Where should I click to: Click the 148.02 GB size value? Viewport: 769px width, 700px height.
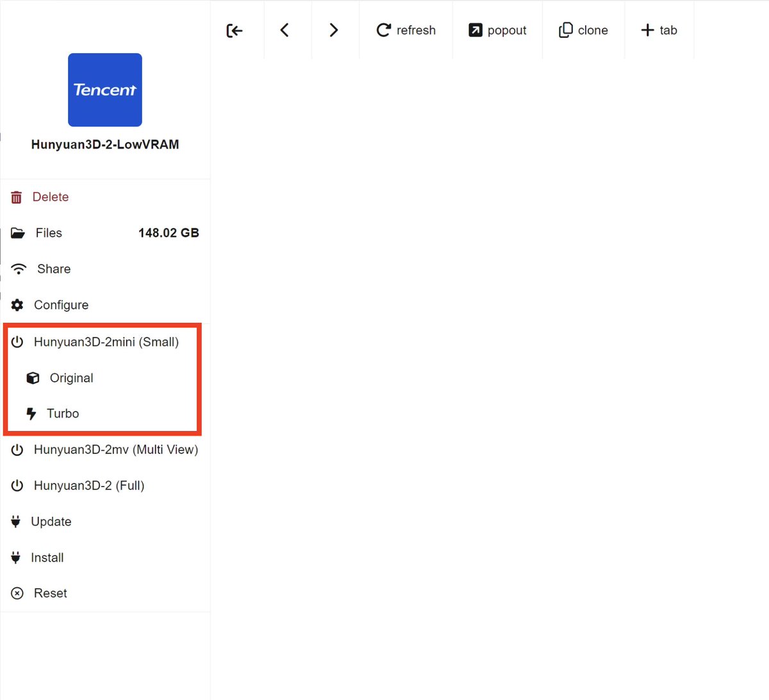click(169, 233)
